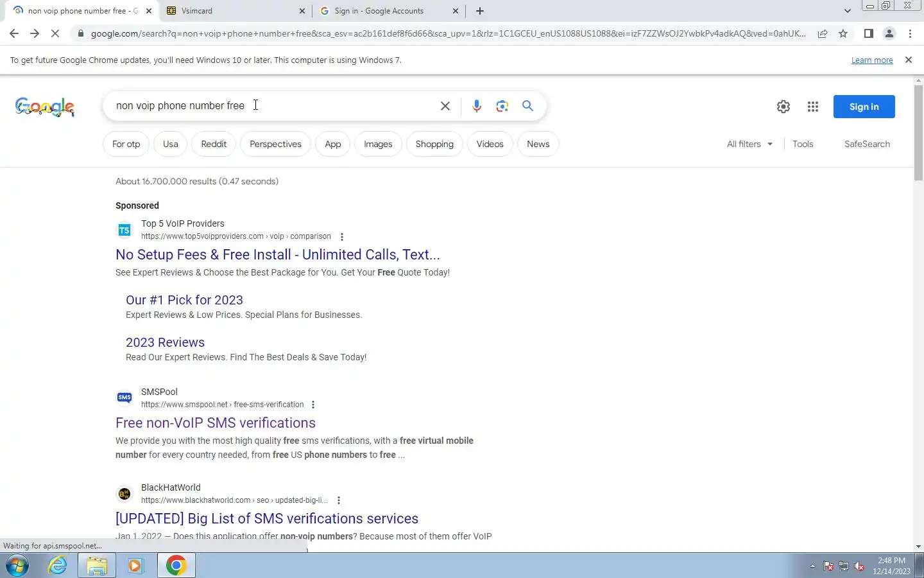Open SafeSearch settings
The height and width of the screenshot is (578, 924).
tap(867, 144)
